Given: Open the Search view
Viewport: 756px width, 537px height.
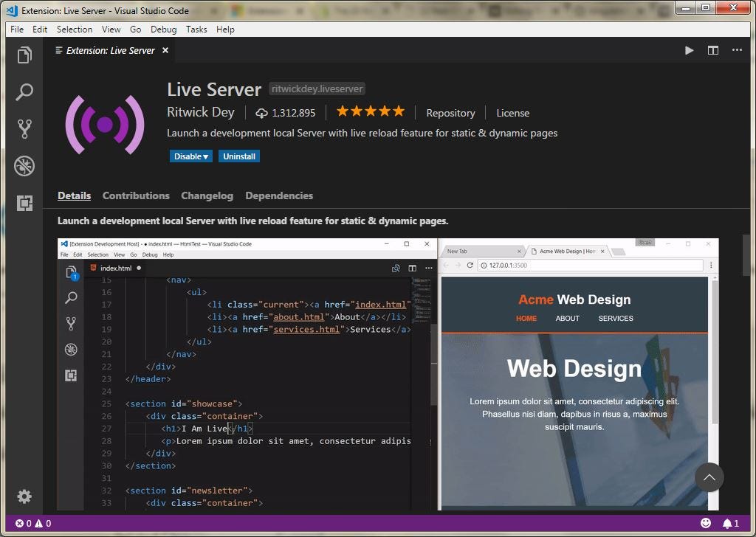Looking at the screenshot, I should pyautogui.click(x=24, y=92).
